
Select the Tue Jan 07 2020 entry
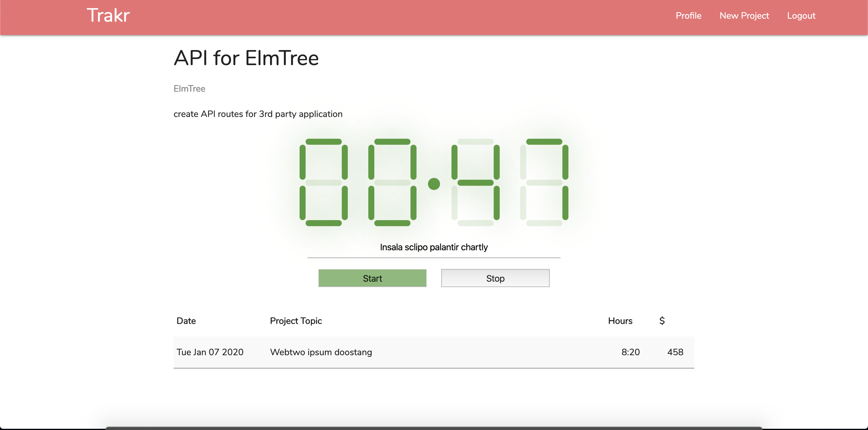point(210,352)
